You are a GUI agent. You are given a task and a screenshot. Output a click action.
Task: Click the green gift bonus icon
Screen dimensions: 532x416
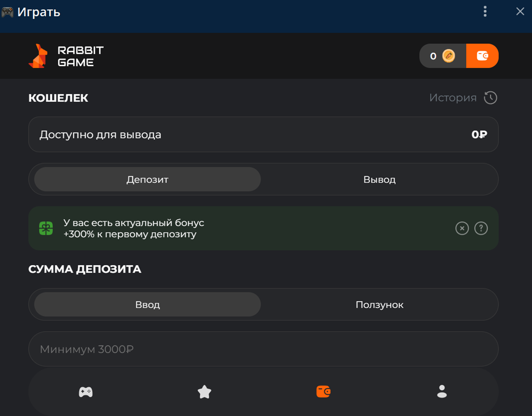(x=46, y=228)
